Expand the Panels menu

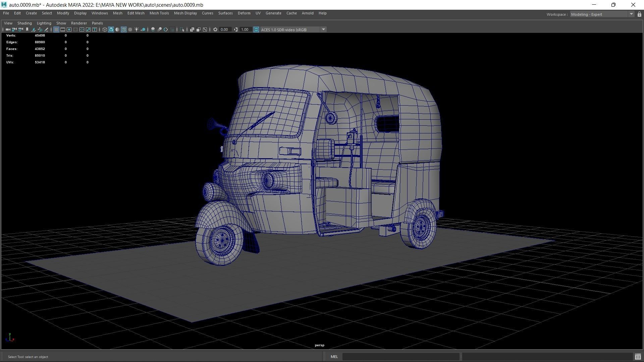[97, 23]
